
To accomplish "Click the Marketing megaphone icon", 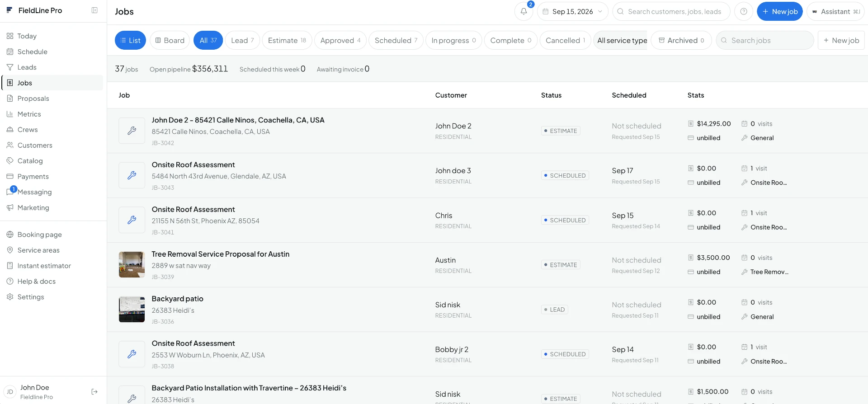I will pyautogui.click(x=10, y=208).
